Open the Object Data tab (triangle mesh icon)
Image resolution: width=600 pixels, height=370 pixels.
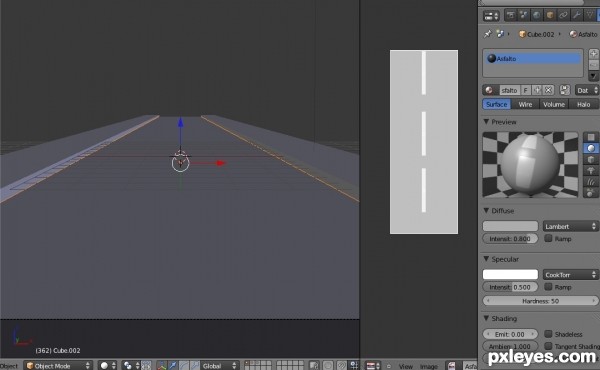coord(590,15)
